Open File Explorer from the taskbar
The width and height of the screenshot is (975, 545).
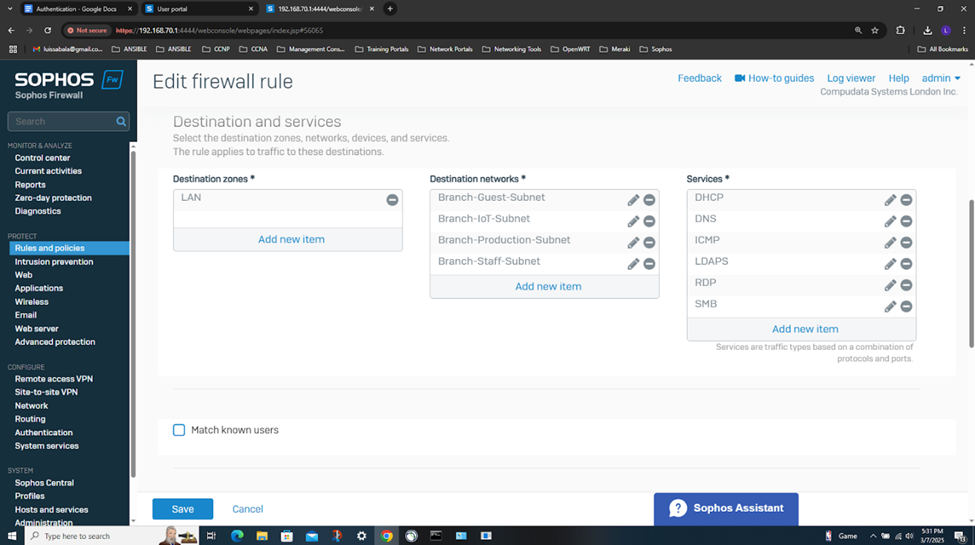pyautogui.click(x=262, y=536)
